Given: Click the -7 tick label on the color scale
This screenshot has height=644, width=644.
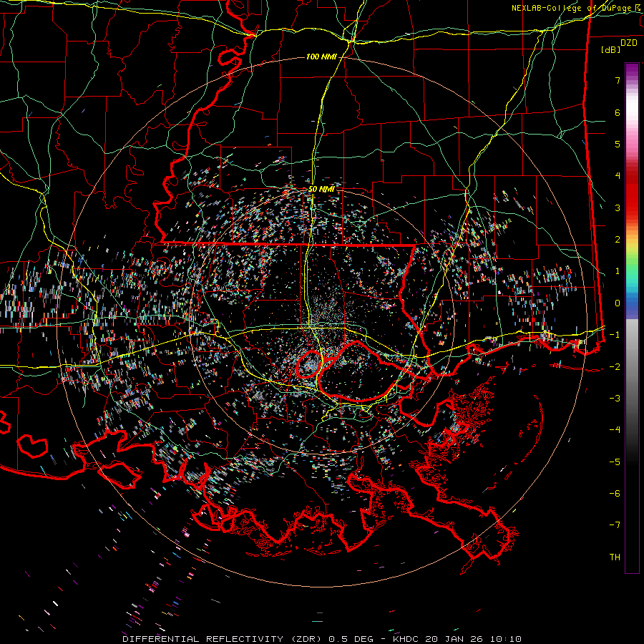Looking at the screenshot, I should click(615, 525).
